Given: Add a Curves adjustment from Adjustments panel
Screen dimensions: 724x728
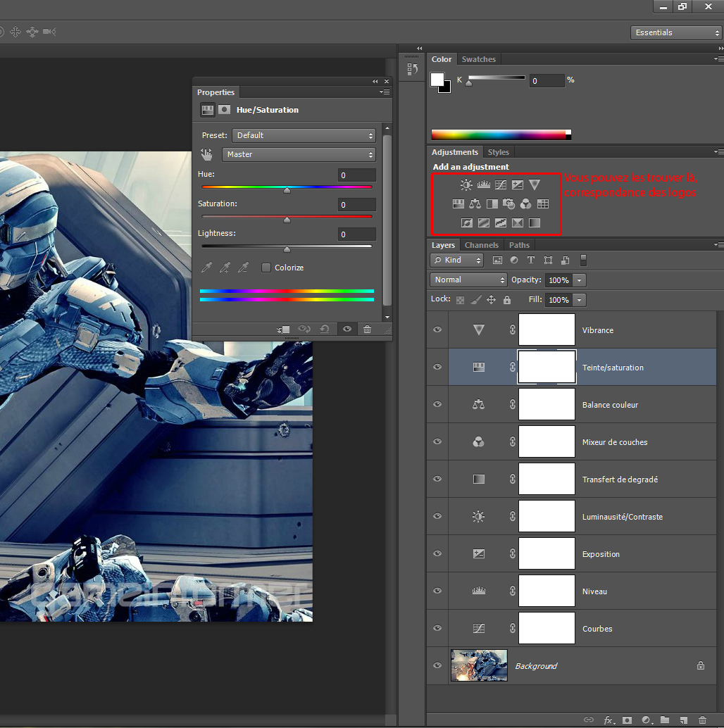Looking at the screenshot, I should pos(501,184).
